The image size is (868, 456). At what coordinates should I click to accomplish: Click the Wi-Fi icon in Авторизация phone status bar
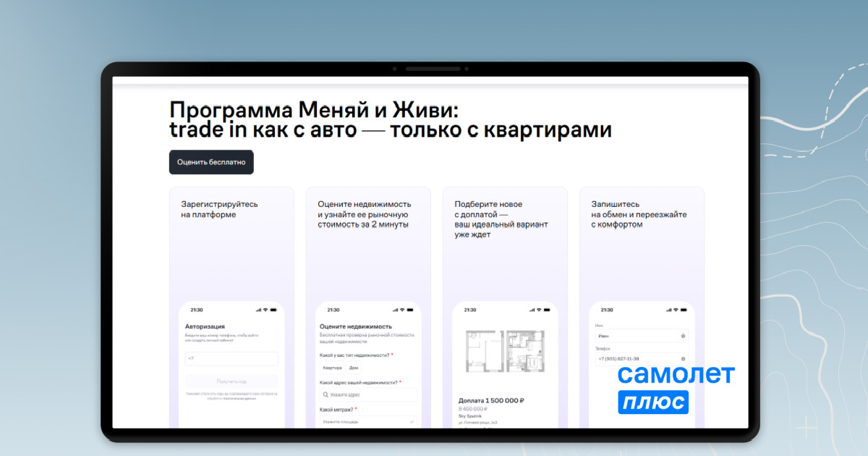(265, 310)
